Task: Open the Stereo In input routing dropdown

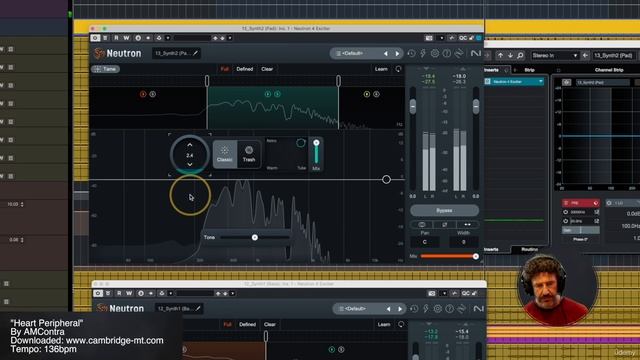Action: [x=555, y=56]
